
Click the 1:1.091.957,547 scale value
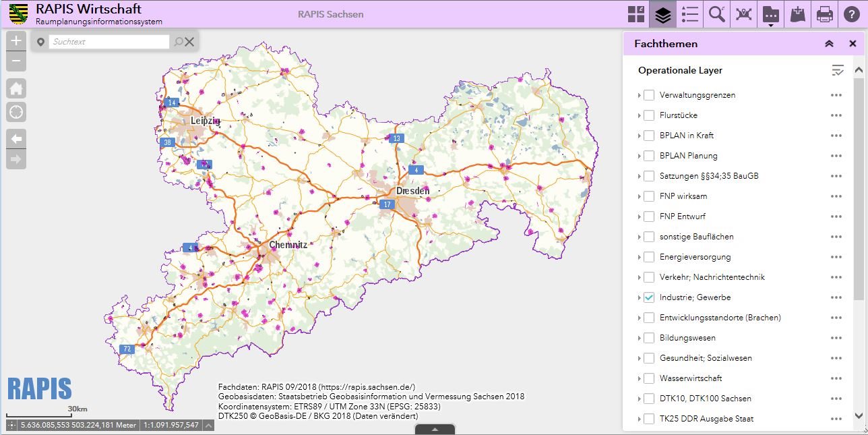171,426
